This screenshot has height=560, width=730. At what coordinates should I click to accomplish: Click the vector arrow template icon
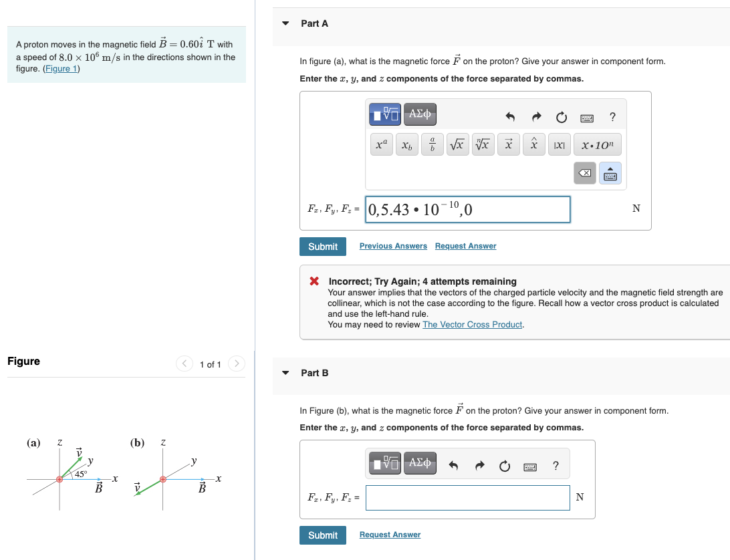pos(508,144)
